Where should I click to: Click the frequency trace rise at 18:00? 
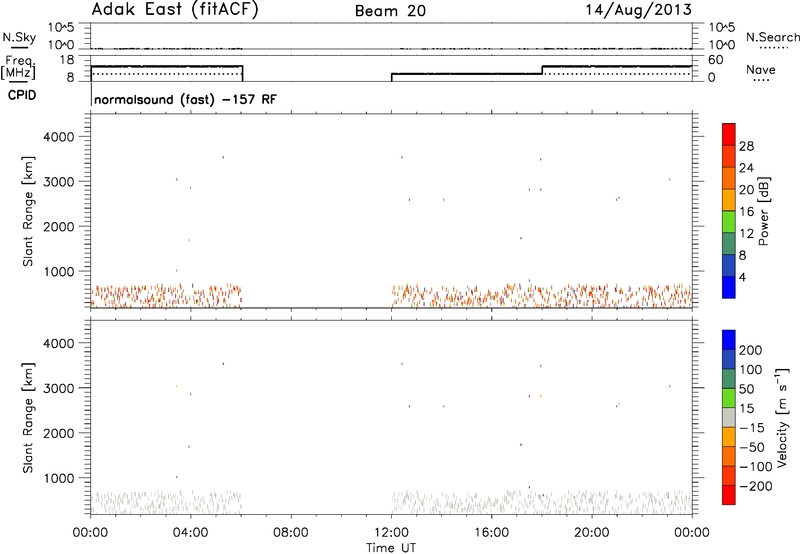(542, 70)
